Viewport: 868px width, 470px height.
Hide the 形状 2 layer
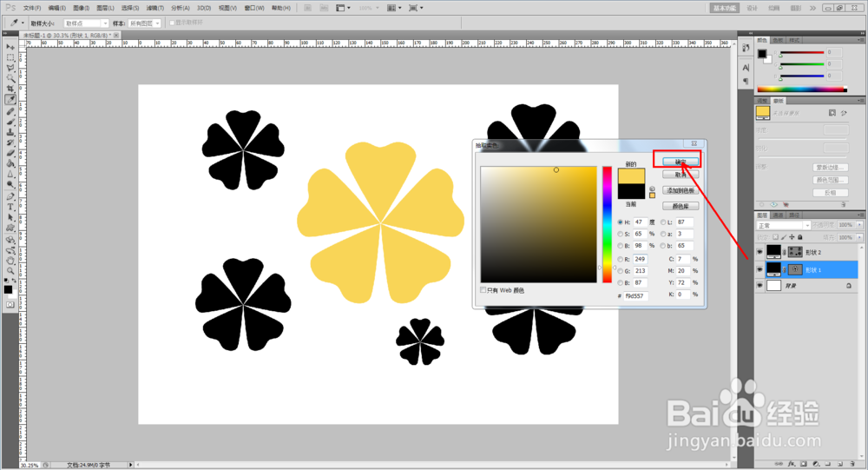pos(759,252)
